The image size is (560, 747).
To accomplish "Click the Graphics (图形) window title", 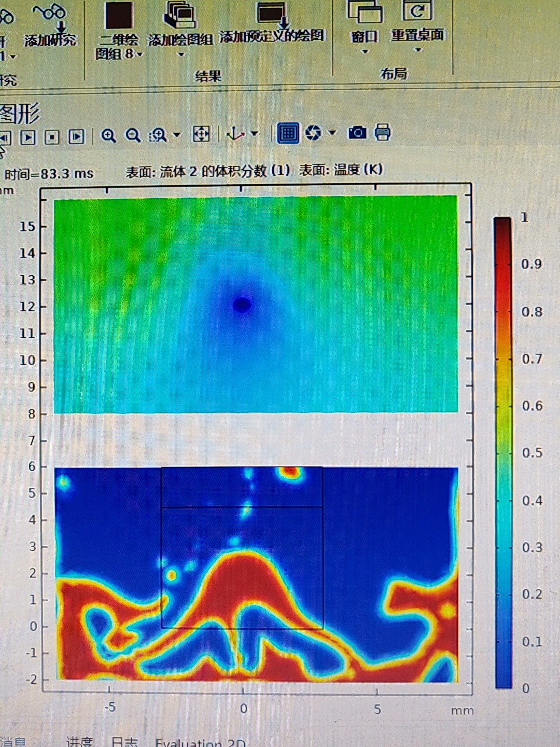I will [x=20, y=114].
